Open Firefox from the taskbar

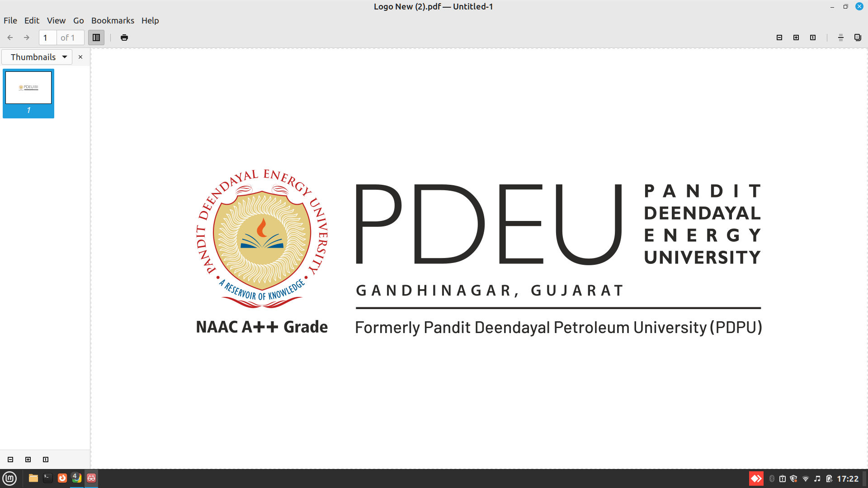click(62, 478)
